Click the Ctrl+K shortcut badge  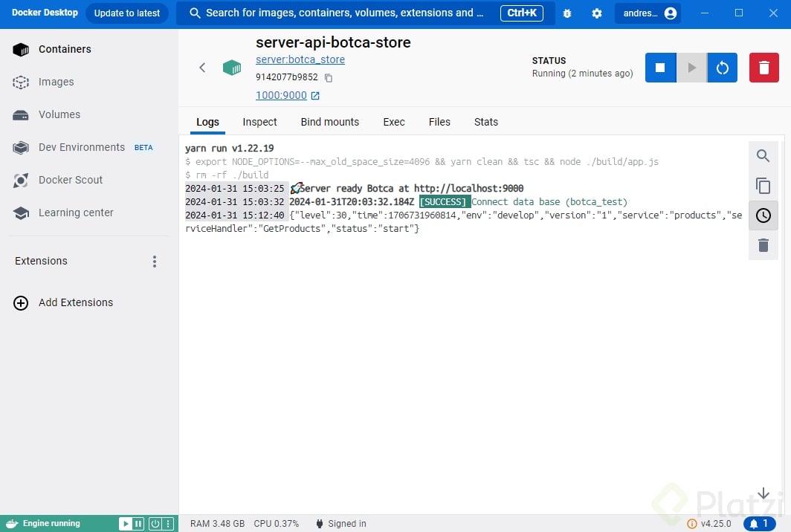(522, 13)
